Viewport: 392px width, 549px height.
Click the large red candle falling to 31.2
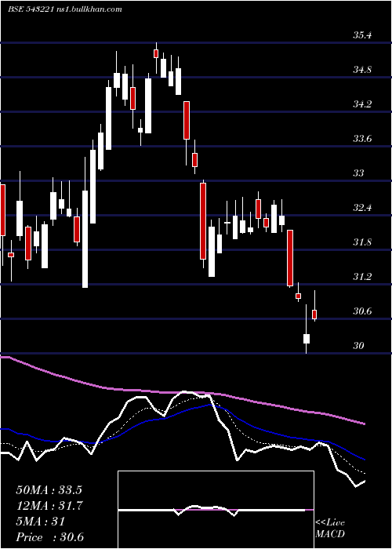[290, 258]
